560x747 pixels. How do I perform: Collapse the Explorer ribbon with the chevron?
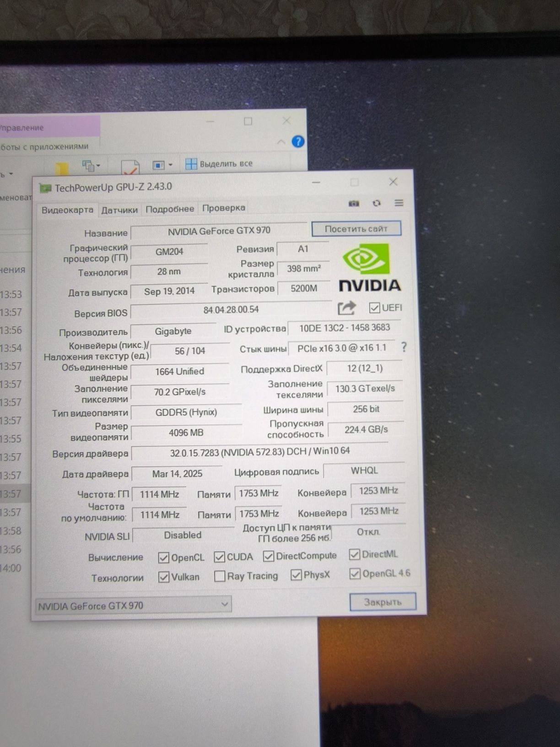click(x=281, y=142)
